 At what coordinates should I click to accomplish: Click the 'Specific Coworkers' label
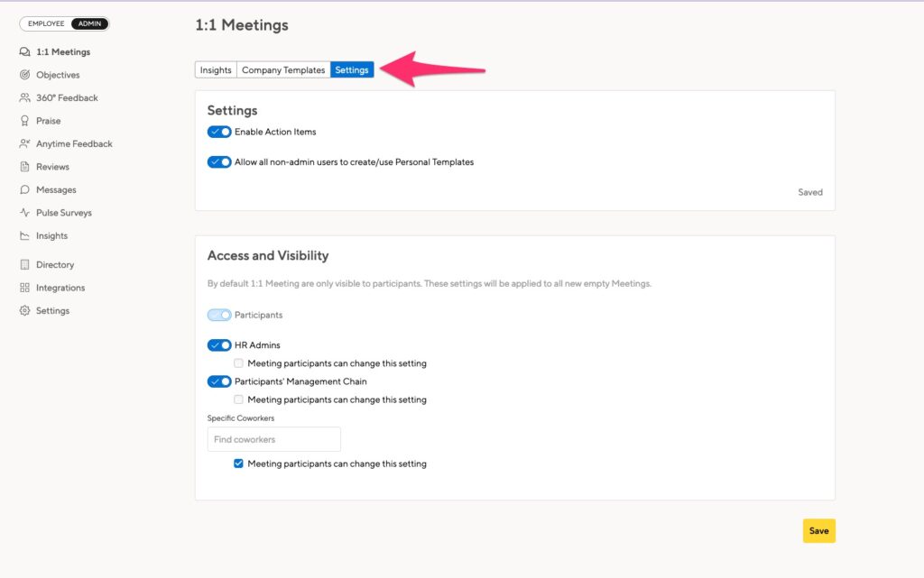click(240, 417)
